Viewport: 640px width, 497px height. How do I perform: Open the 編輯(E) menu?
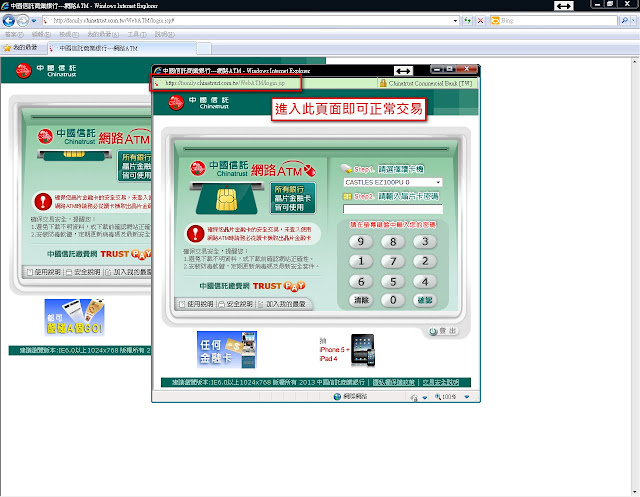pyautogui.click(x=41, y=35)
